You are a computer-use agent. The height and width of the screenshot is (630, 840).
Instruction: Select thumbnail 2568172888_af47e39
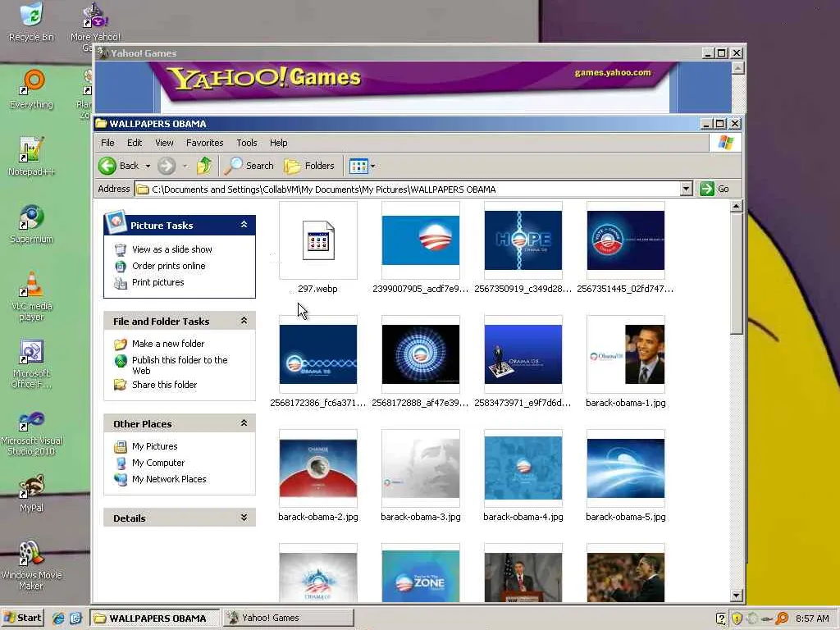pyautogui.click(x=421, y=354)
